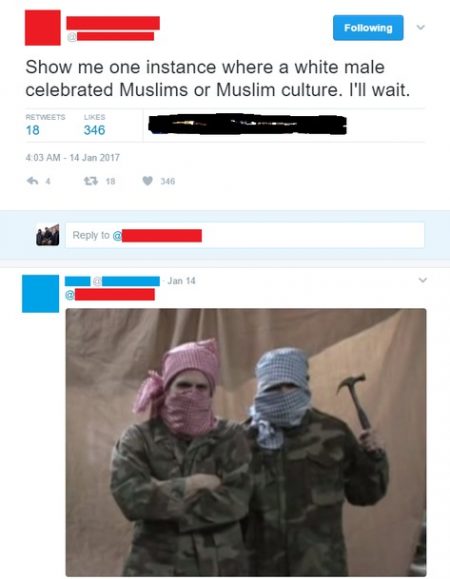Click the Jan 14 date on the reply

click(181, 281)
